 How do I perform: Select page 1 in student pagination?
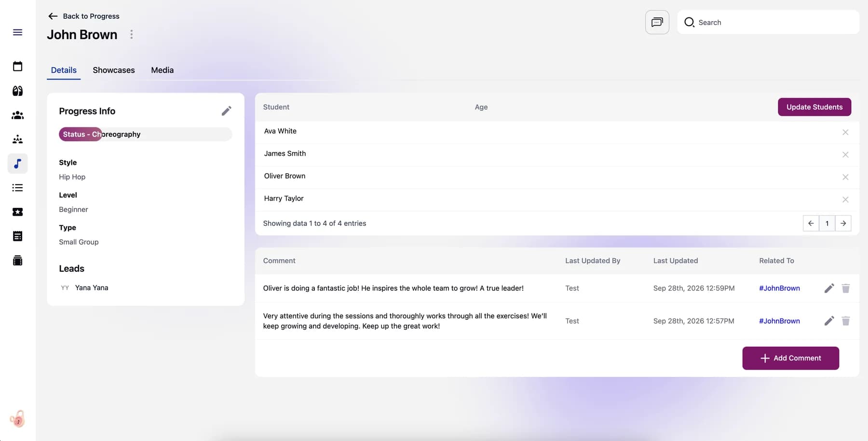click(x=827, y=223)
